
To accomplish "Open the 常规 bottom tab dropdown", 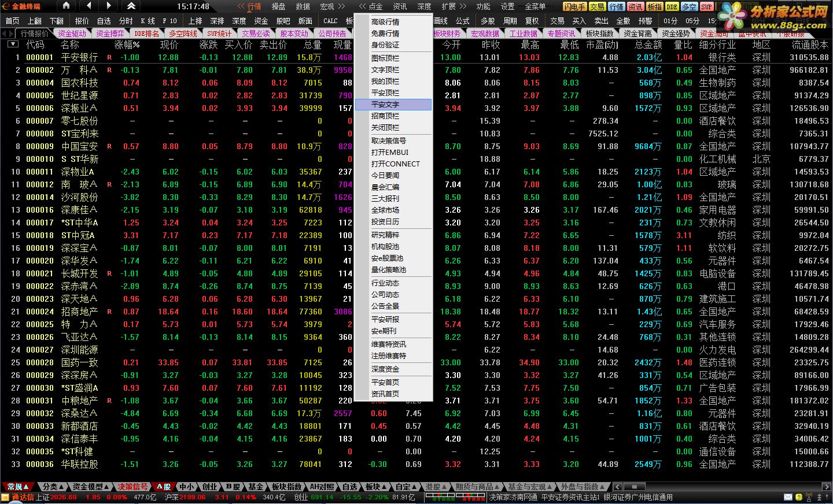I will [x=17, y=487].
